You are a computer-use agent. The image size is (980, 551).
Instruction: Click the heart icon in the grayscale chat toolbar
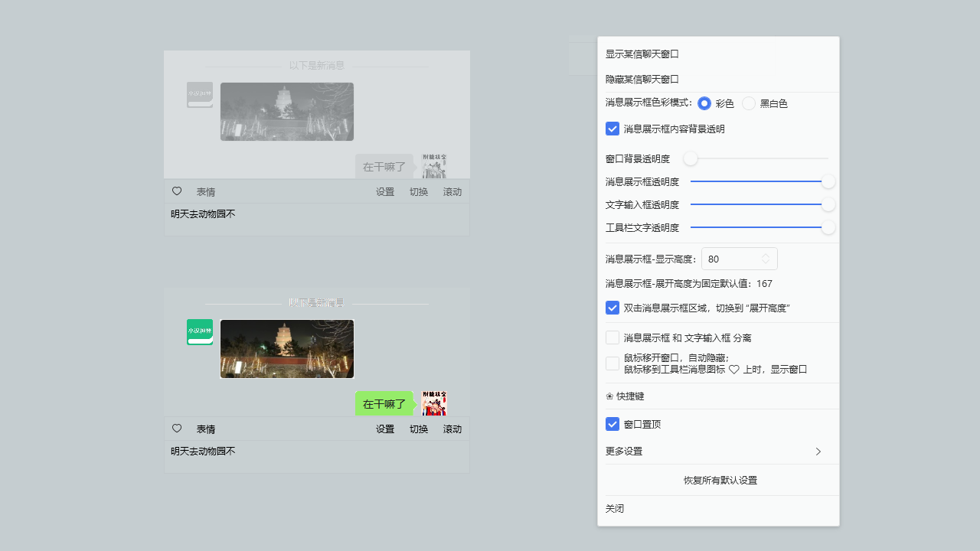point(177,191)
